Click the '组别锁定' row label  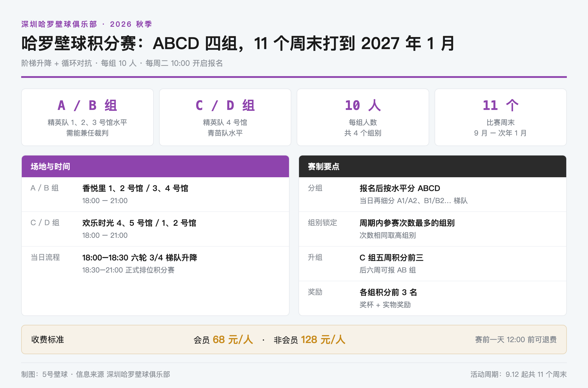(323, 223)
